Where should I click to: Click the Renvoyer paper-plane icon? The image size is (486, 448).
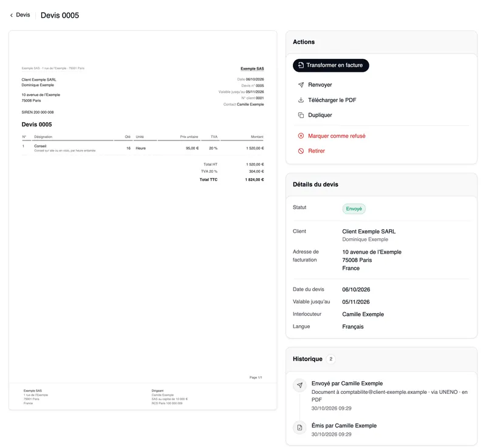301,84
